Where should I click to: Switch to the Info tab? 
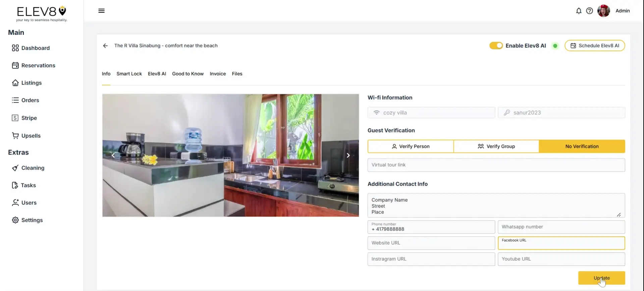106,74
